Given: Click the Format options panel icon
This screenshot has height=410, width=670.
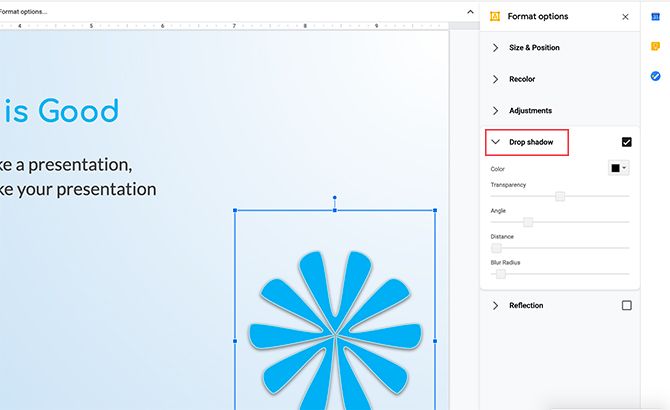Looking at the screenshot, I should coord(495,17).
